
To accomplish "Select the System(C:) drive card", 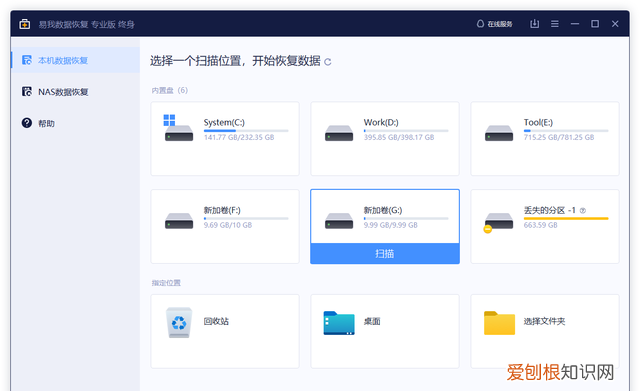I will (225, 139).
